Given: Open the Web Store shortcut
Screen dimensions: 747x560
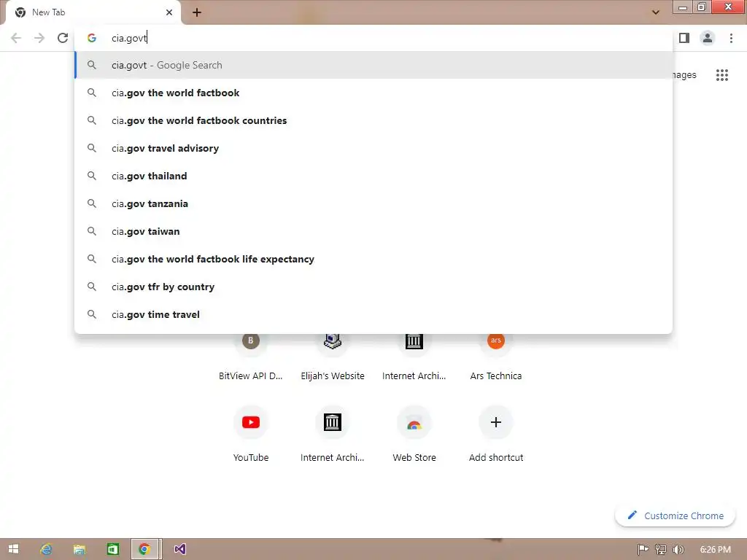Looking at the screenshot, I should (x=414, y=433).
